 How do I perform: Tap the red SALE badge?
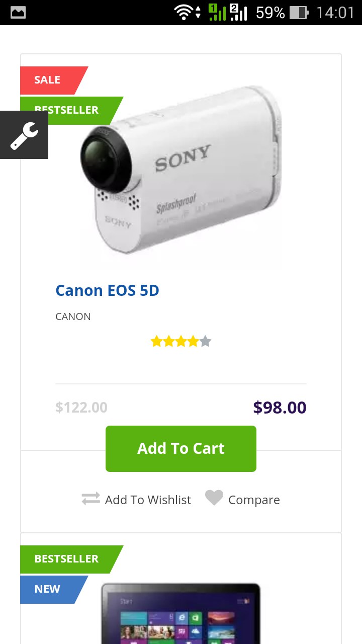[49, 80]
